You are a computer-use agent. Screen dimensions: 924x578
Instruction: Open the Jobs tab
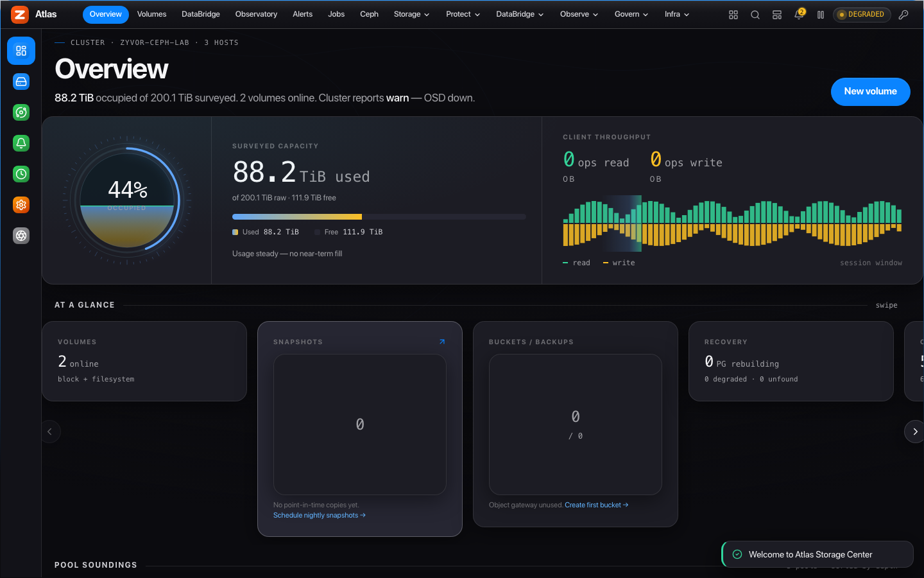(x=336, y=14)
